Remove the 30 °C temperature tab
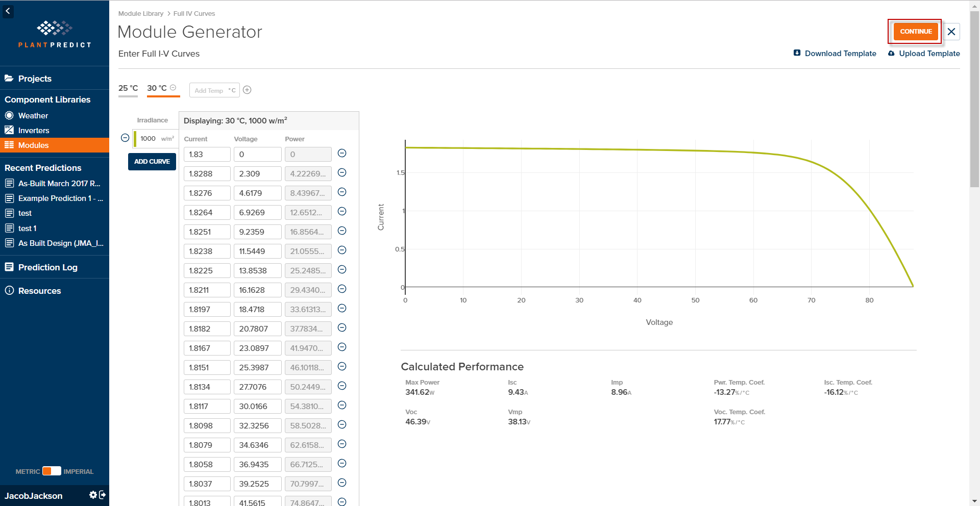Screen dimensions: 980x506 click(173, 88)
